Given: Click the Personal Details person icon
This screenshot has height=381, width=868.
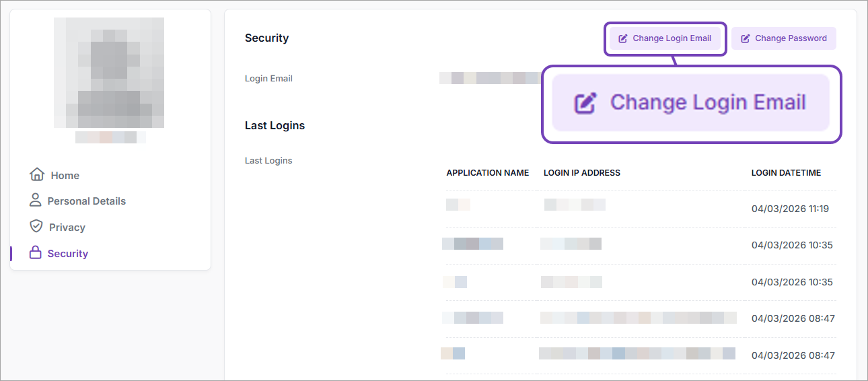Looking at the screenshot, I should tap(36, 200).
